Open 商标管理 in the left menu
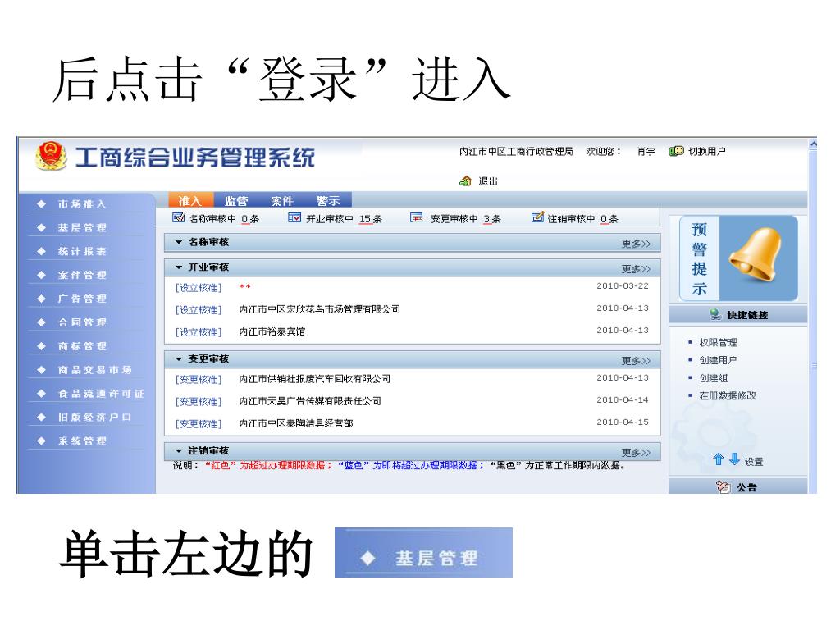This screenshot has height=630, width=840. coord(83,346)
